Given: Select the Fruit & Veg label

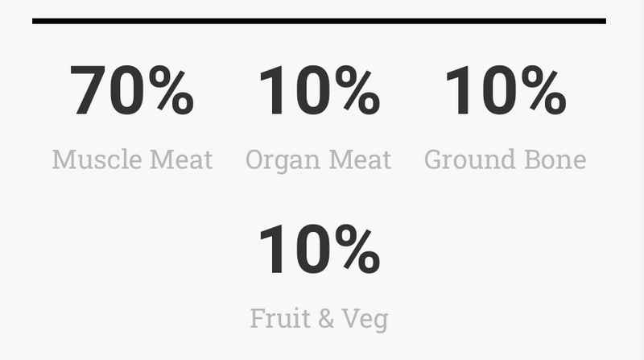Looking at the screenshot, I should coord(319,319).
